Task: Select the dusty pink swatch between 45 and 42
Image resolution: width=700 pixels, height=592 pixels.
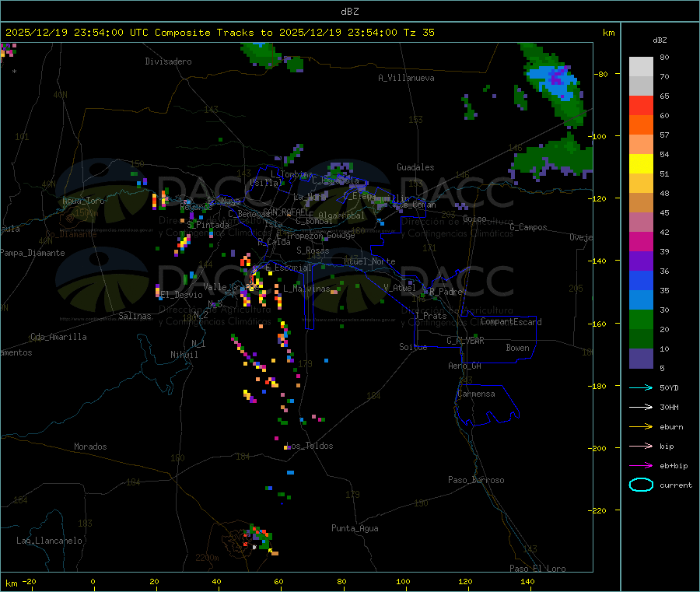Action: (x=641, y=222)
